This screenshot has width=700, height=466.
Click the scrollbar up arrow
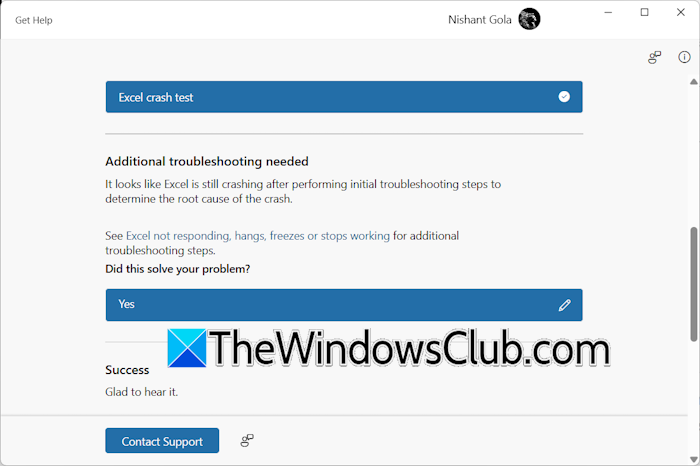(x=693, y=82)
